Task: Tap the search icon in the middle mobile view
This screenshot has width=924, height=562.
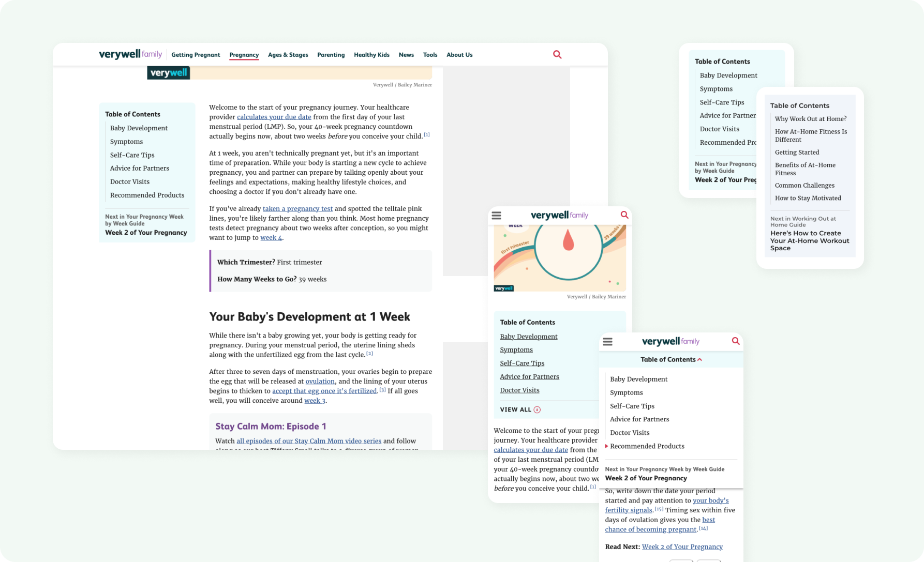Action: (624, 215)
